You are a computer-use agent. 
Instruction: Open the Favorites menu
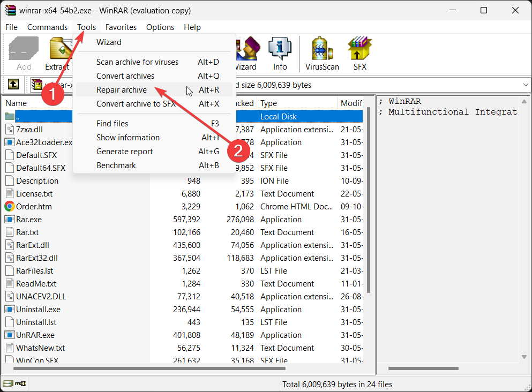tap(121, 27)
